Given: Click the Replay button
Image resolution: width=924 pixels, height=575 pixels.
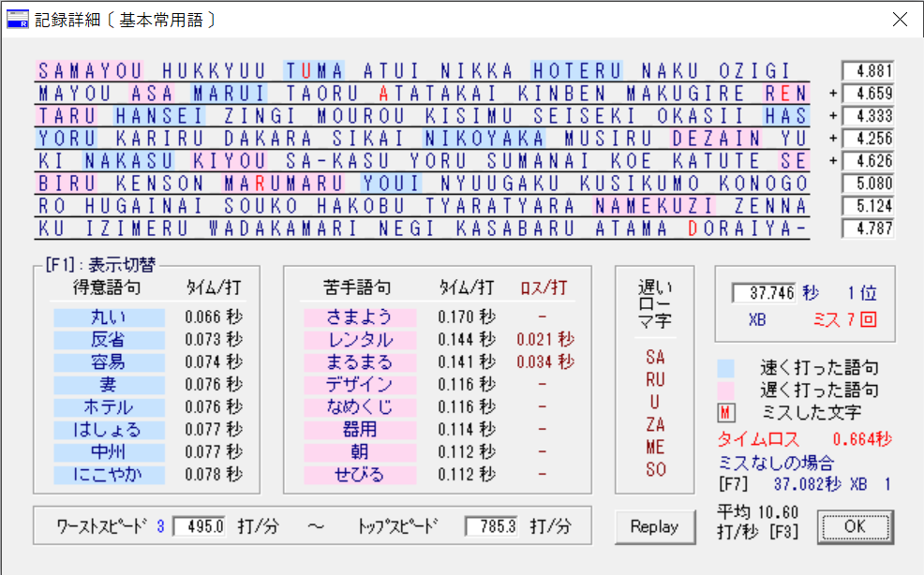Looking at the screenshot, I should (x=654, y=526).
